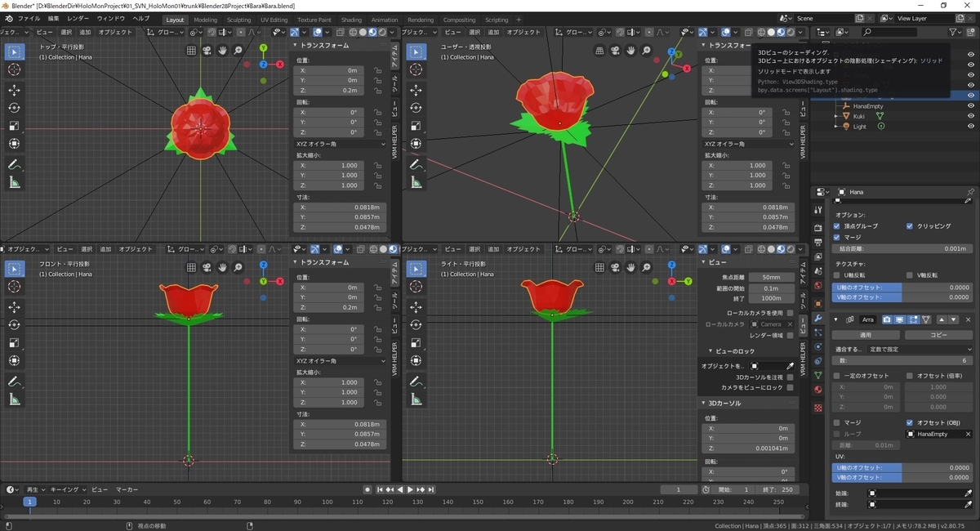Enable the 一定のオフセット checkbox

tap(837, 376)
